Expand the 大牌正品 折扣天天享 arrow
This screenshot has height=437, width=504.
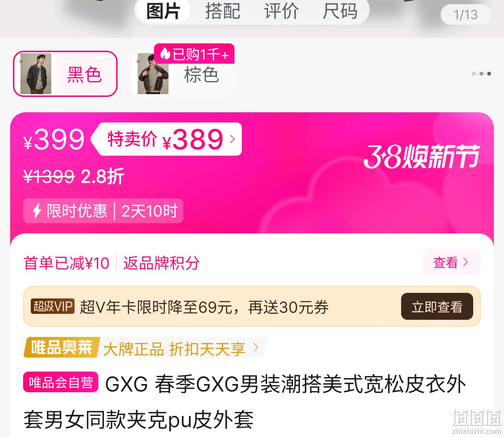[256, 347]
